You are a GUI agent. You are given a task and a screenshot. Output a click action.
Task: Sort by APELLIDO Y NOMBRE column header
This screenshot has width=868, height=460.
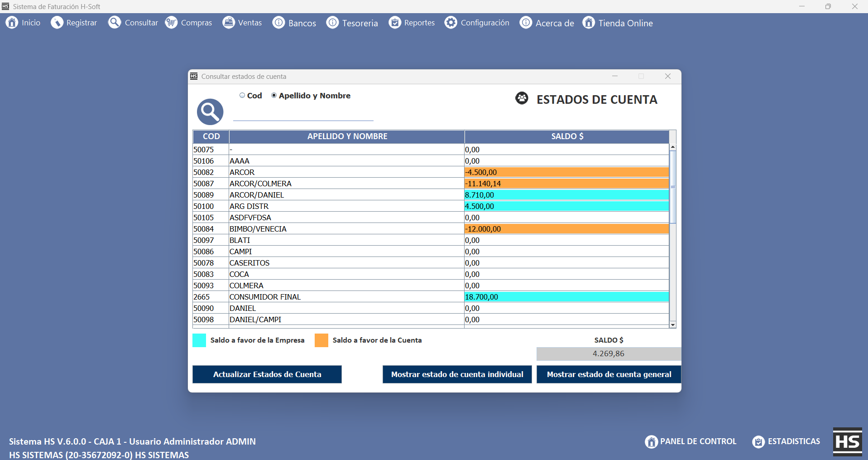(x=347, y=136)
